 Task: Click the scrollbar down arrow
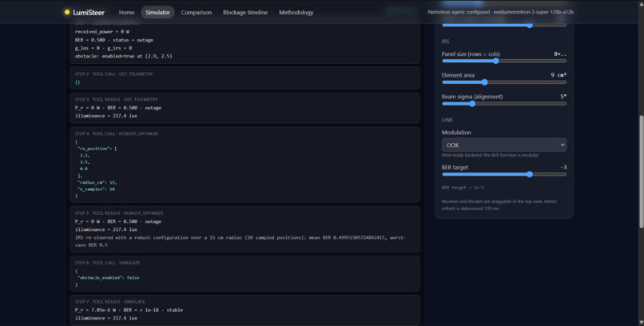pos(641,323)
